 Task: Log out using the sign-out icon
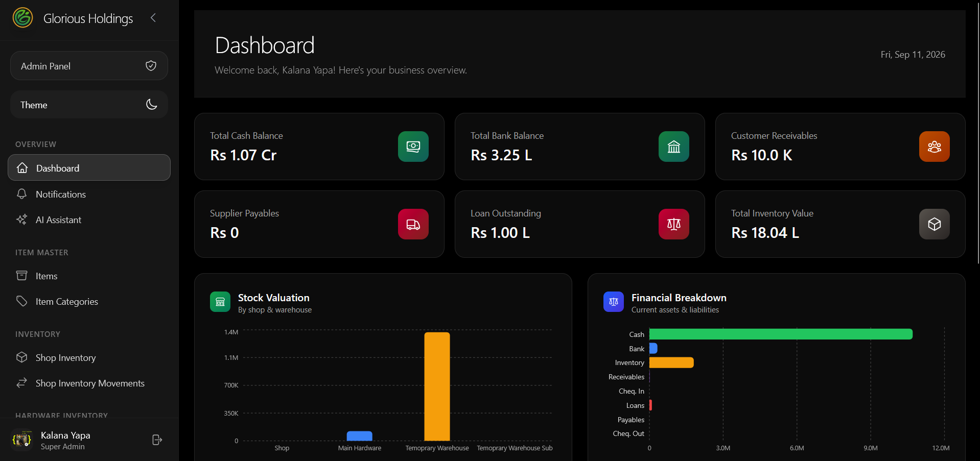(x=157, y=440)
